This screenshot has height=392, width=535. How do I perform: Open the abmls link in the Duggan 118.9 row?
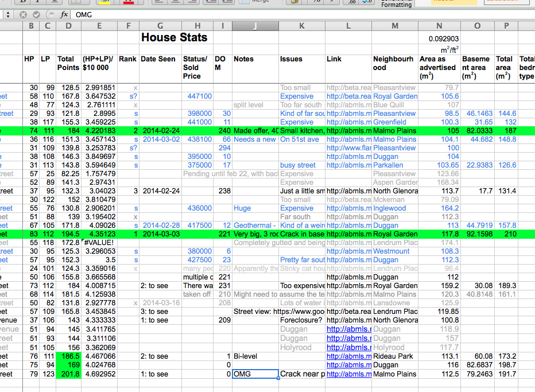(x=348, y=329)
